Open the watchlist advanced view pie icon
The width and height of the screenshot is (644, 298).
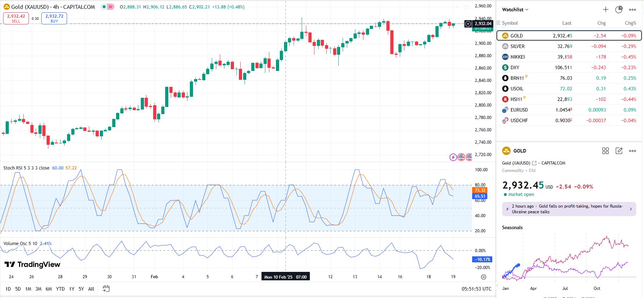(x=619, y=10)
